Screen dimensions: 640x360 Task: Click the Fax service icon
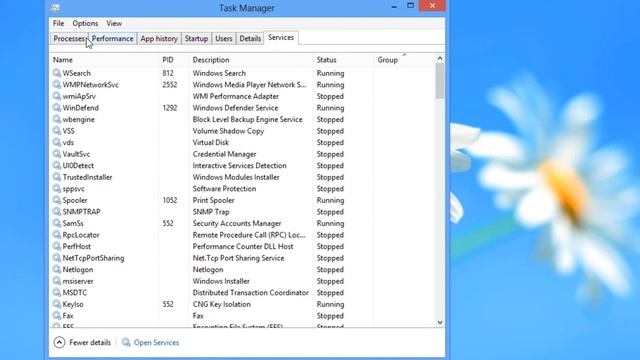coord(57,316)
